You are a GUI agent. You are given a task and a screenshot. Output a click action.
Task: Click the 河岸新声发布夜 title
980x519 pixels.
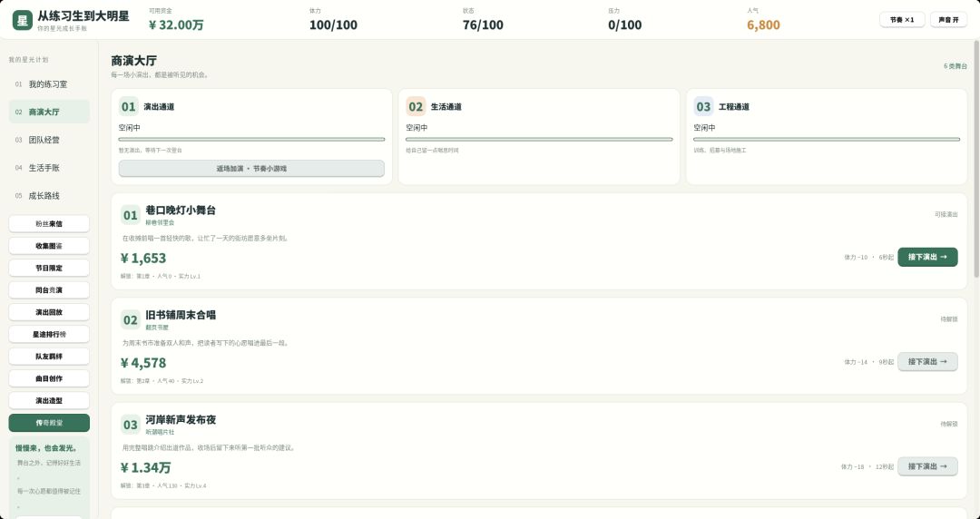pos(181,419)
